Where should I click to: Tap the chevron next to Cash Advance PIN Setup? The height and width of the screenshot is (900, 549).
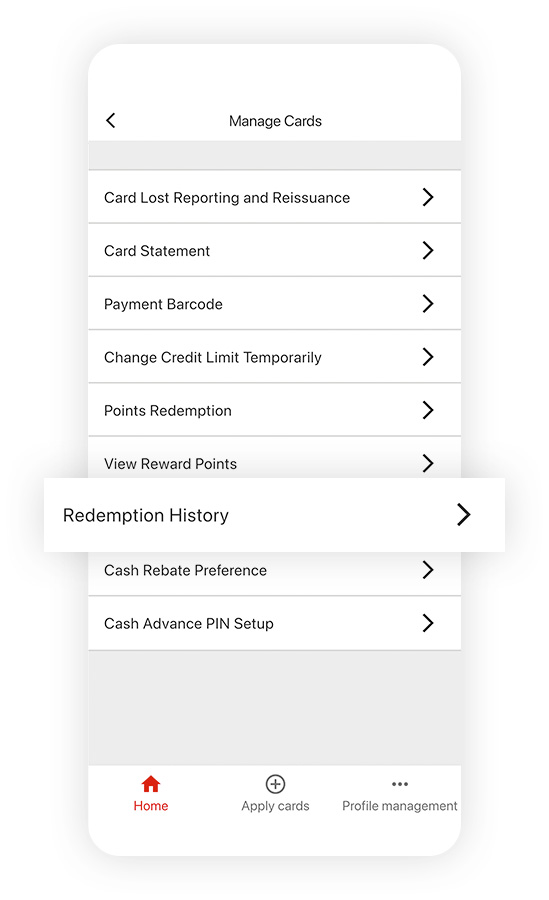(428, 623)
